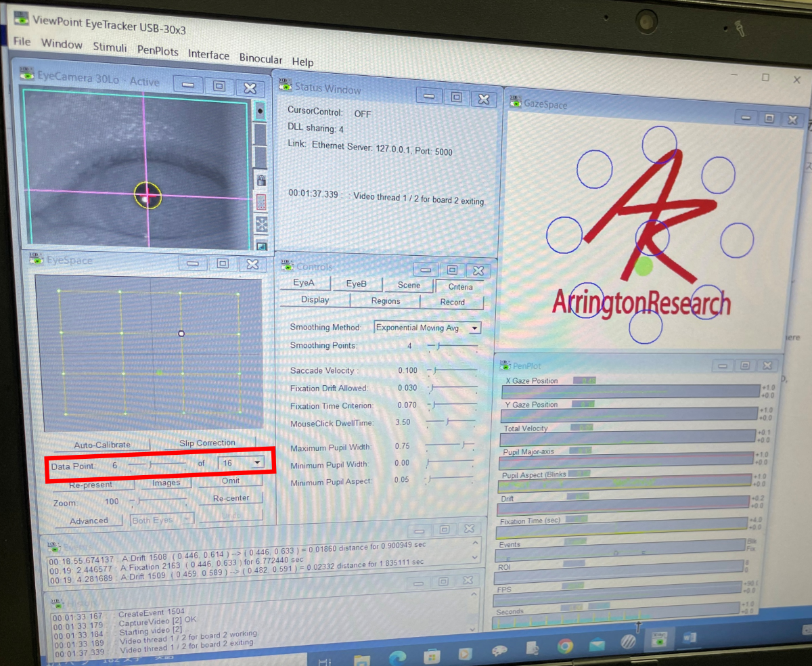Viewport: 812px width, 666px height.
Task: Click the snowflake freeze icon in EyeCamera toolbar
Action: 261,224
